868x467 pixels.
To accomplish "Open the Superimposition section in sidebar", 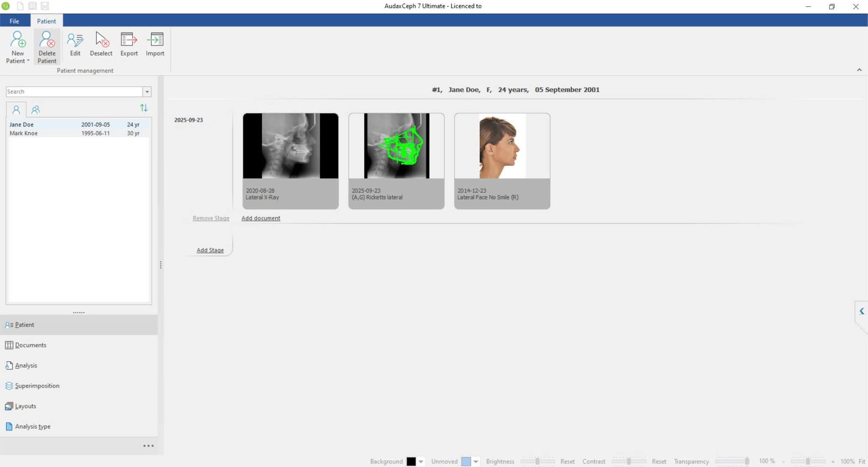I will (x=37, y=386).
